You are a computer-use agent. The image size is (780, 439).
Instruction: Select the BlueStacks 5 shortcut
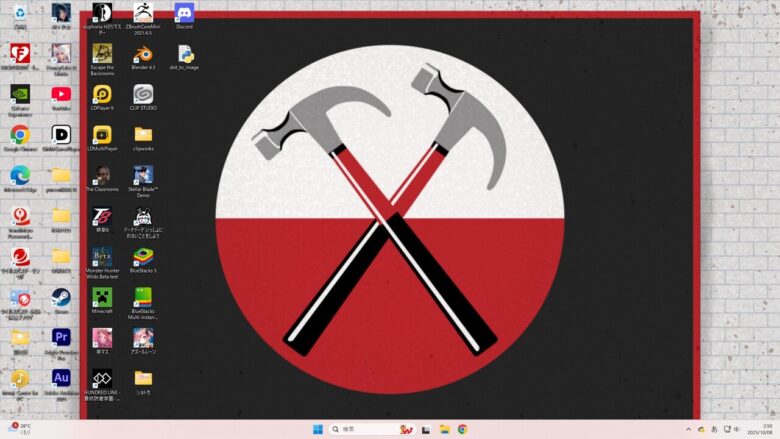click(143, 256)
